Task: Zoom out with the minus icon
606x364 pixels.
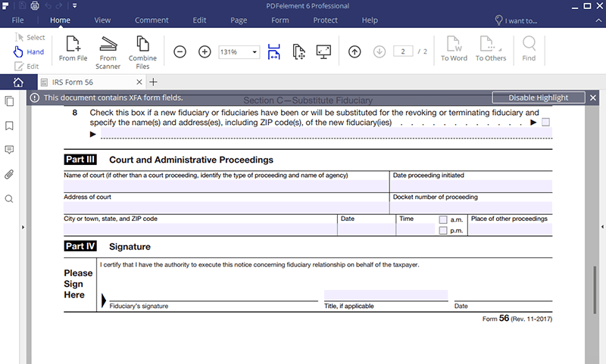Action: [180, 51]
